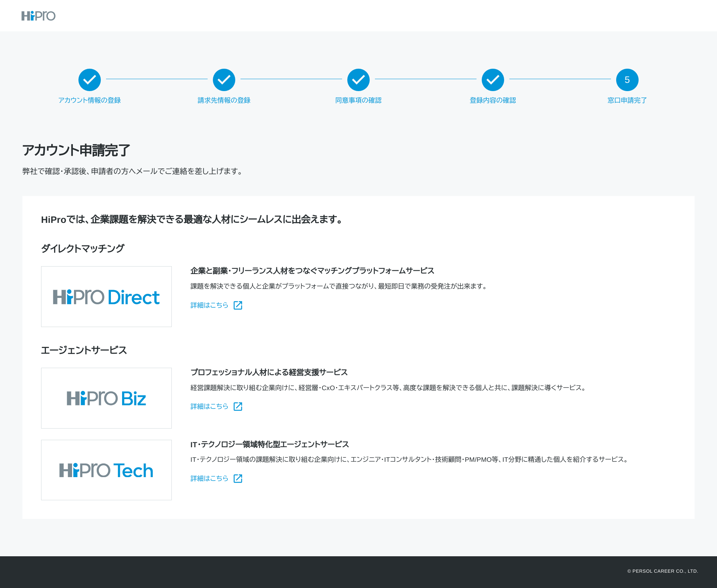Viewport: 717px width, 588px height.
Task: Select the step 5 numbered circle
Action: (627, 80)
